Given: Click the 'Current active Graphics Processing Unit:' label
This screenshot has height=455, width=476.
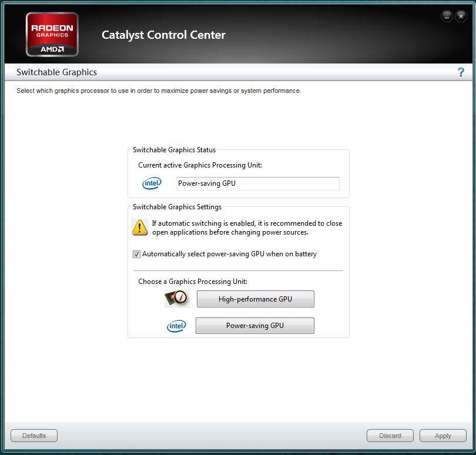Looking at the screenshot, I should 200,165.
